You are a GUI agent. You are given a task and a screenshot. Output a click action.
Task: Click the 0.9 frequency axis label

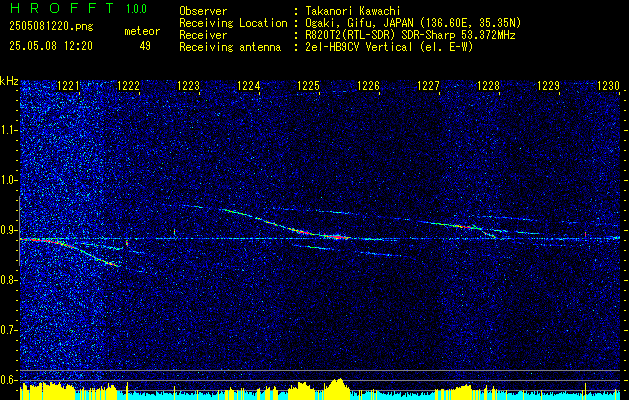point(8,230)
